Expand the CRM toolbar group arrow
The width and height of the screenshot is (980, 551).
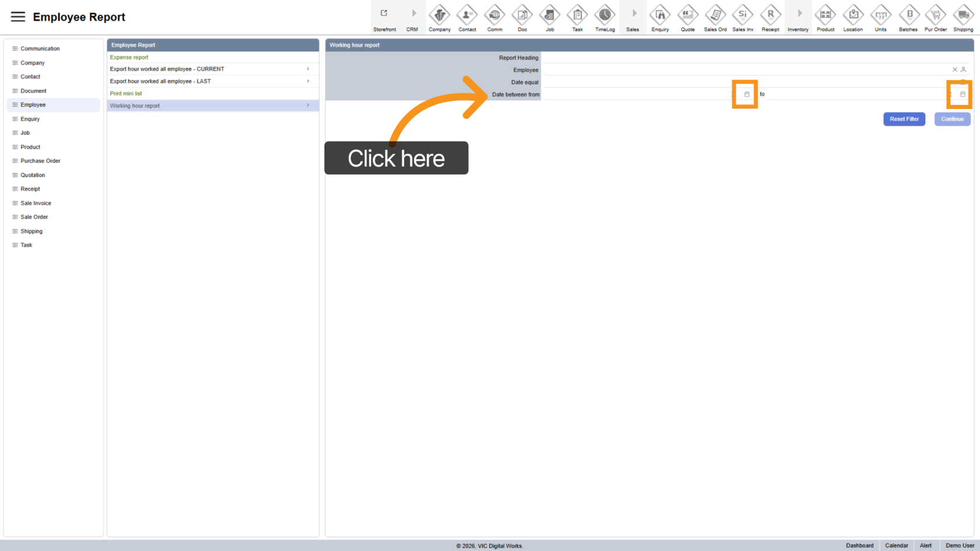[x=414, y=13]
